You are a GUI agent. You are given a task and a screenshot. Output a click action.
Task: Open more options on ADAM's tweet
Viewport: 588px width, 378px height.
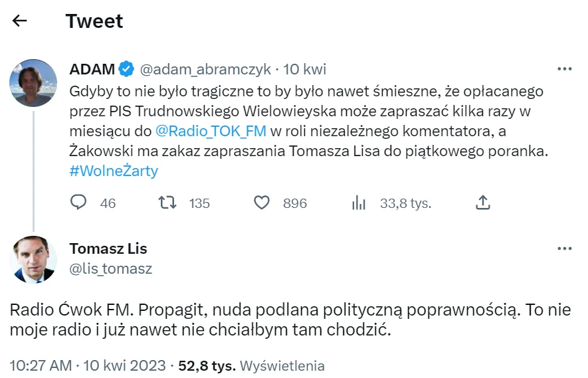click(564, 69)
